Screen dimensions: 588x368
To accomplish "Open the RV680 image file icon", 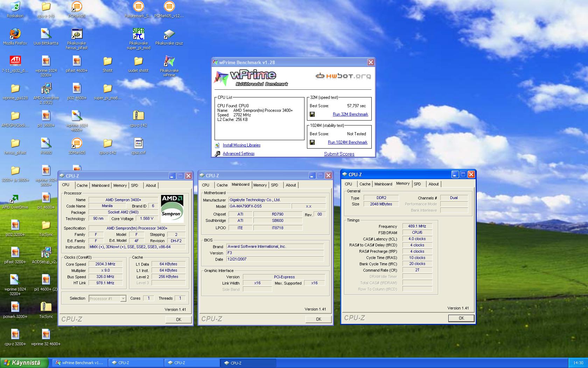I will coord(46,143).
